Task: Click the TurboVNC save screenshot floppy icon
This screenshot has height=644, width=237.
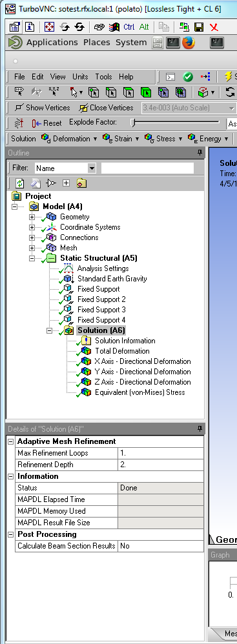Action: click(199, 27)
